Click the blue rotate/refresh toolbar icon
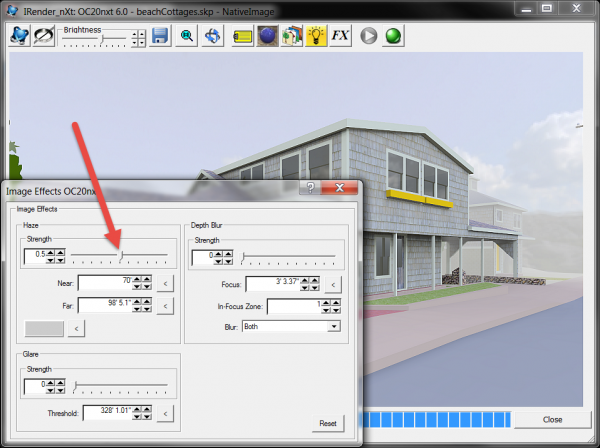 213,36
